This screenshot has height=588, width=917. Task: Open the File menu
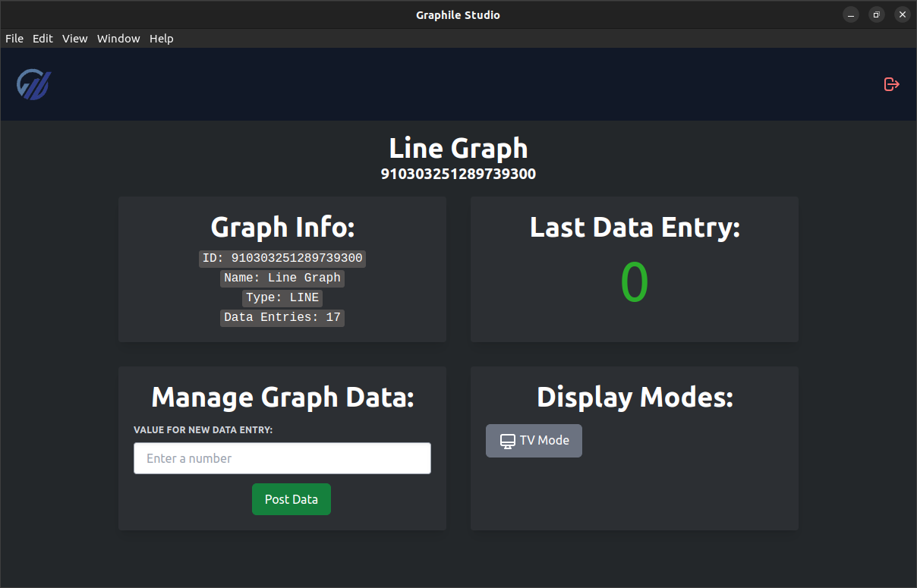pos(14,38)
